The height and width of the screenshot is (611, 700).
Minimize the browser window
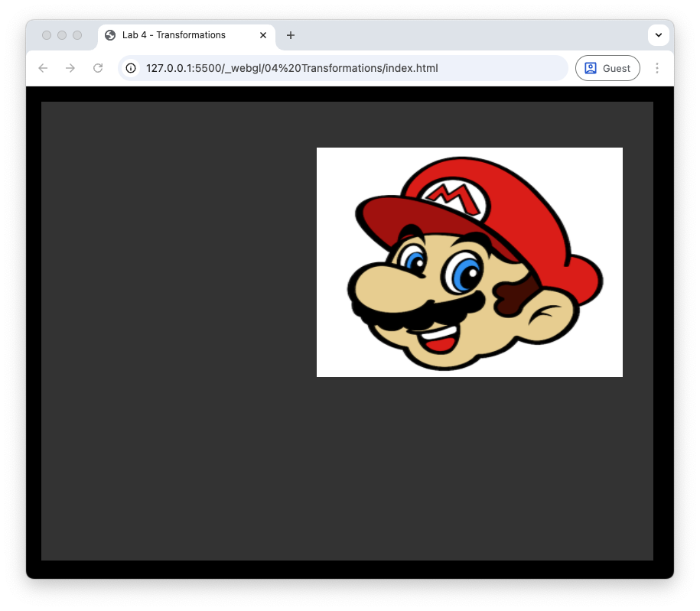point(62,35)
